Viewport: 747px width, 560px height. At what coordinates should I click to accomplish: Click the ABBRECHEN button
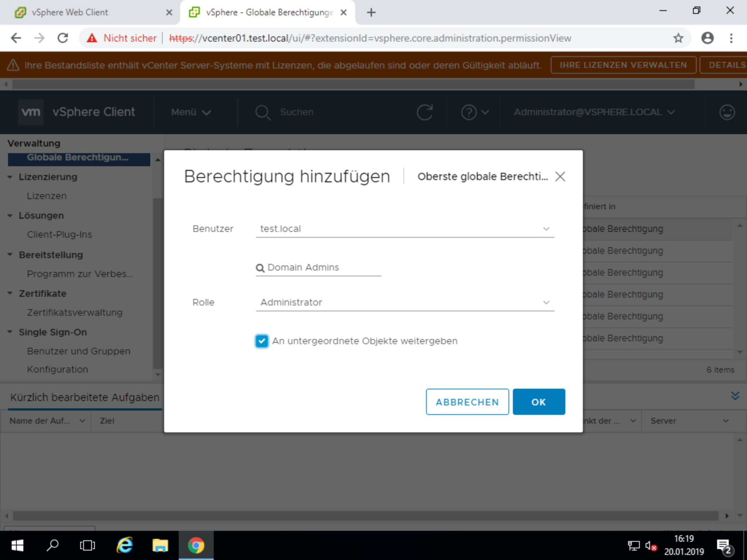click(467, 402)
